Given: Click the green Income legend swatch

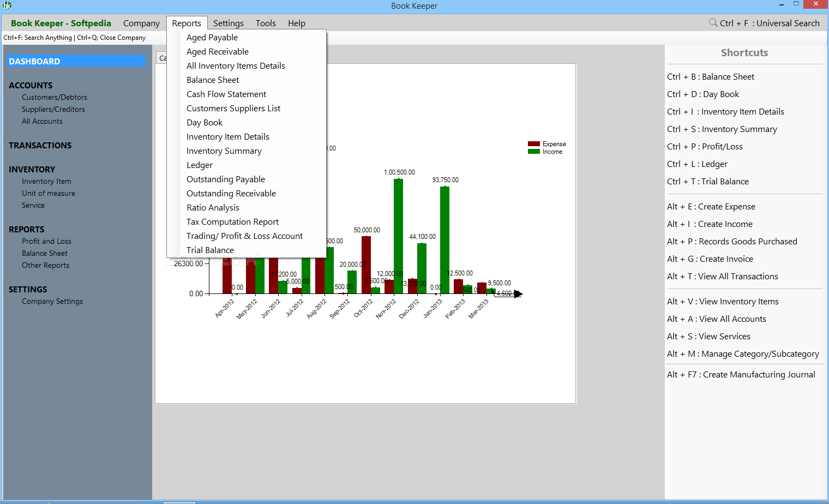Looking at the screenshot, I should (533, 152).
